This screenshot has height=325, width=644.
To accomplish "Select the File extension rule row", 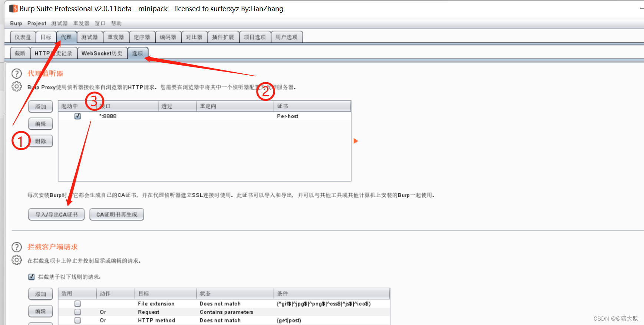I will pos(224,304).
